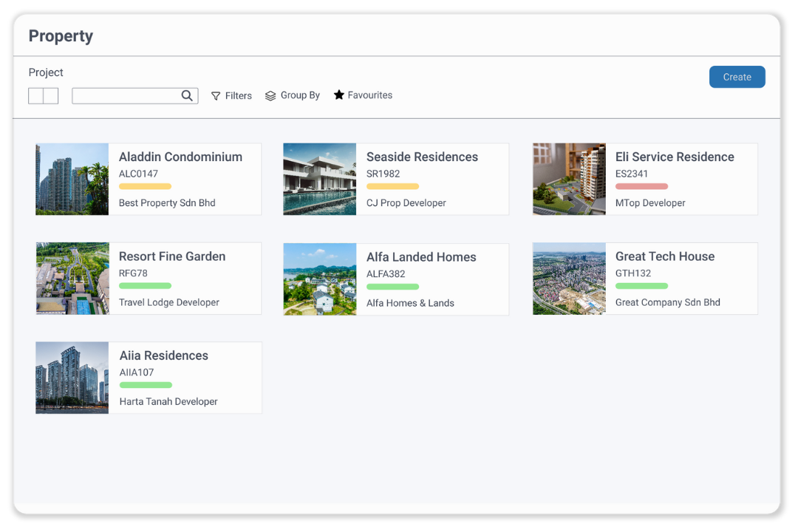This screenshot has height=532, width=798.
Task: Open the Aiia Residences thumbnail image
Action: coord(72,378)
